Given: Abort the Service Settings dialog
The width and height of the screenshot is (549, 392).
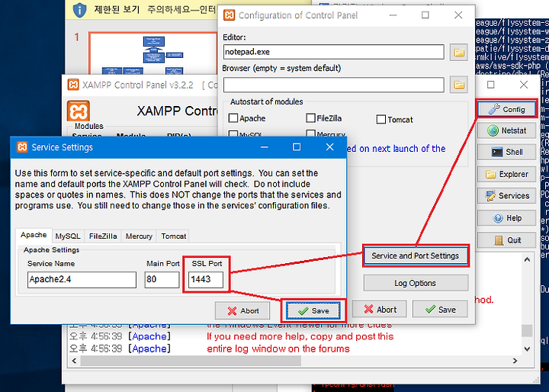Looking at the screenshot, I should 242,310.
